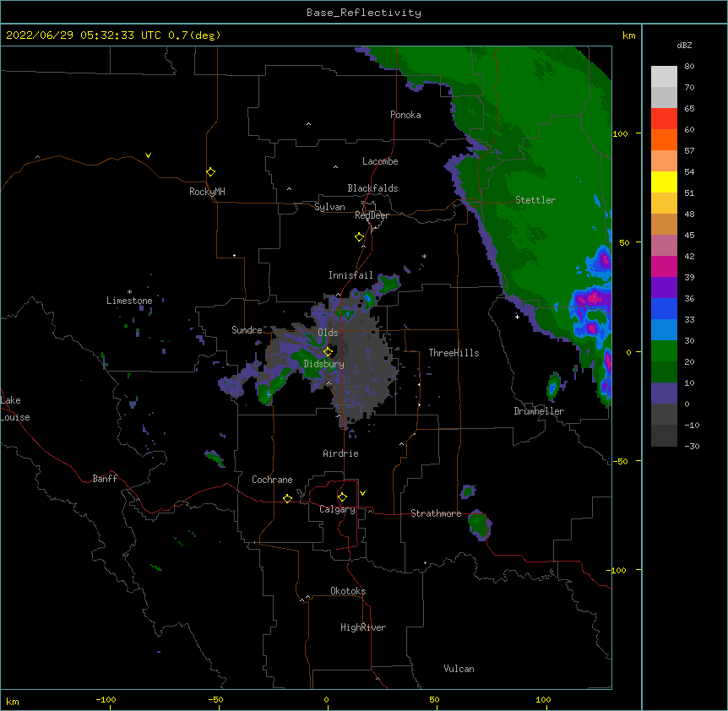The width and height of the screenshot is (728, 711).
Task: Pick the blue 33-36 dBZ legend swatch
Action: coord(664,308)
